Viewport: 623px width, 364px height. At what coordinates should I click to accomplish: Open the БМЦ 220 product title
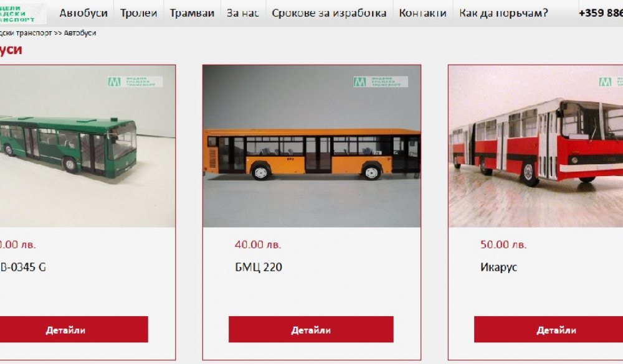click(259, 267)
